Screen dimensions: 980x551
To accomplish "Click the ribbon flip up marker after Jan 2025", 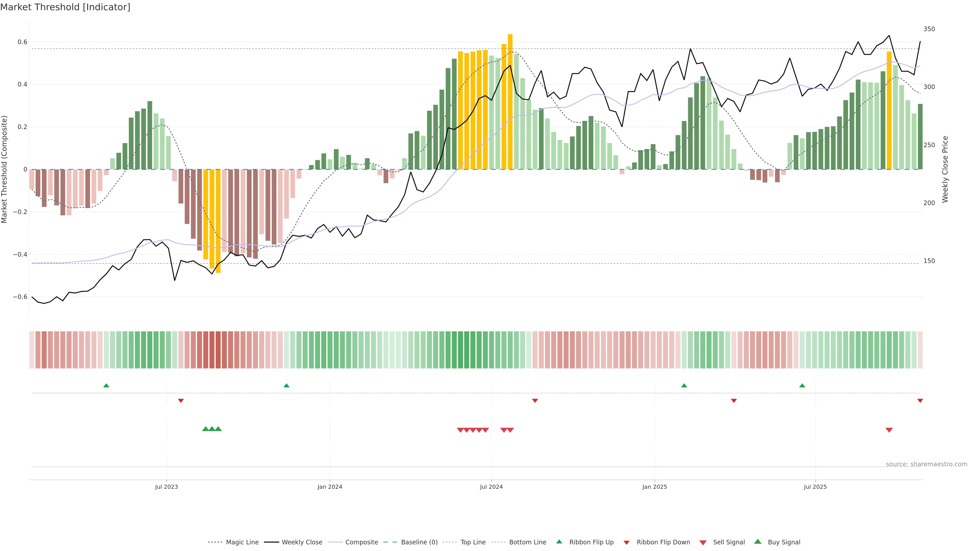I will click(684, 386).
